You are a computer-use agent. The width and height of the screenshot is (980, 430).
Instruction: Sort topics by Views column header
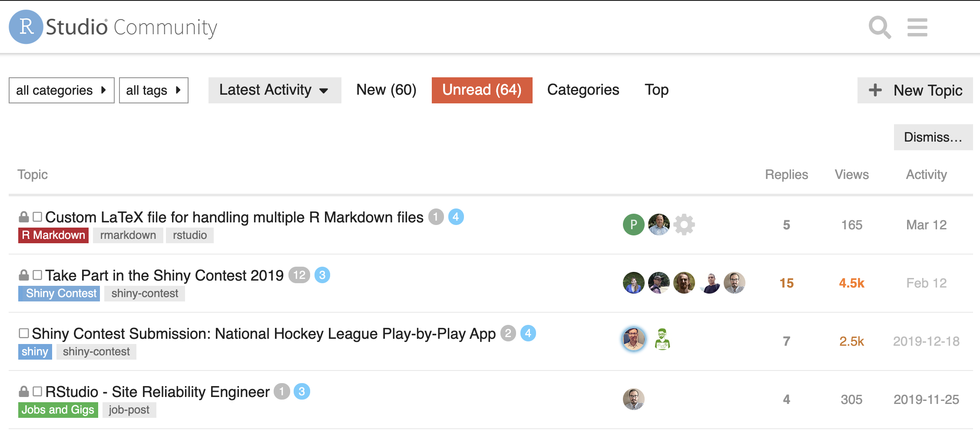pos(851,174)
